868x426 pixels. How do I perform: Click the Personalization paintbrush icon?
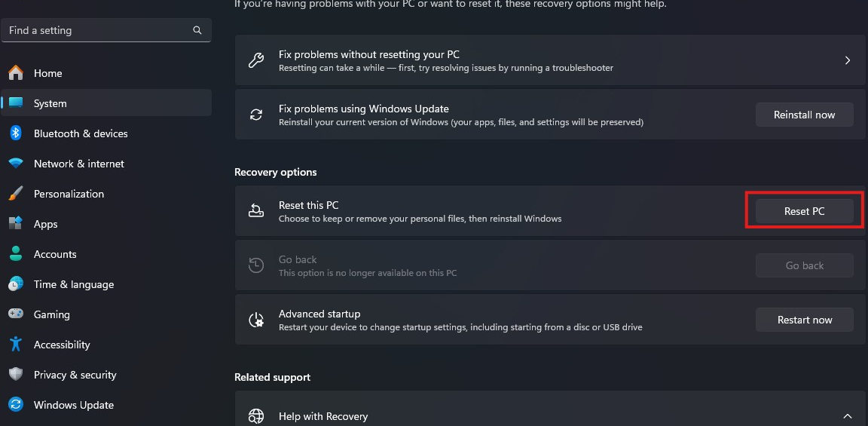[16, 194]
